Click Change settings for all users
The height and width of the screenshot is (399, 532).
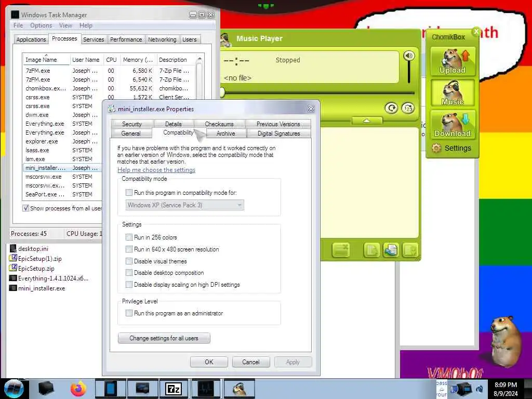[x=164, y=338]
